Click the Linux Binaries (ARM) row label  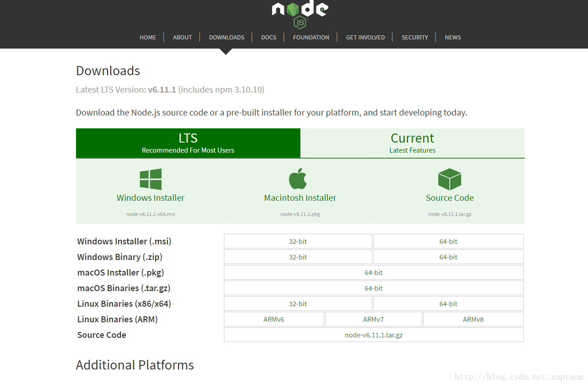click(x=117, y=319)
